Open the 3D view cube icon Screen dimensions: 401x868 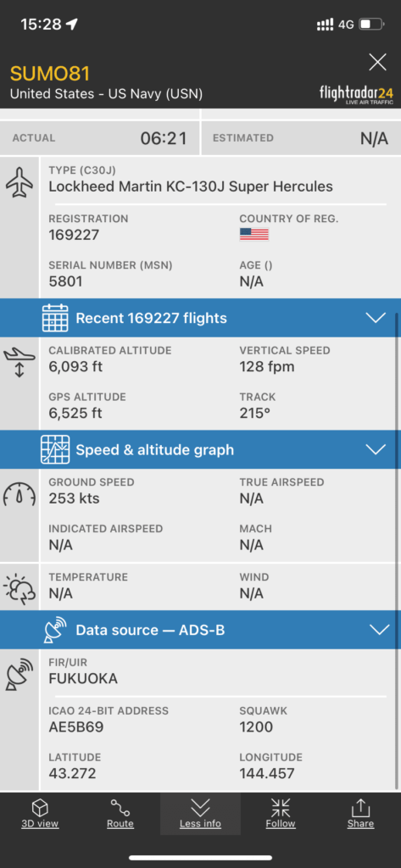pyautogui.click(x=40, y=808)
